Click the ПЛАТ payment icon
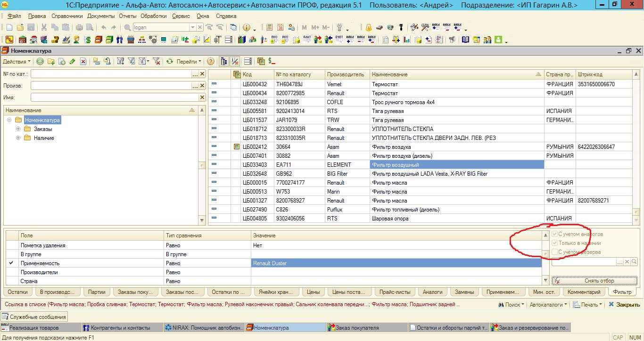 pyautogui.click(x=307, y=40)
